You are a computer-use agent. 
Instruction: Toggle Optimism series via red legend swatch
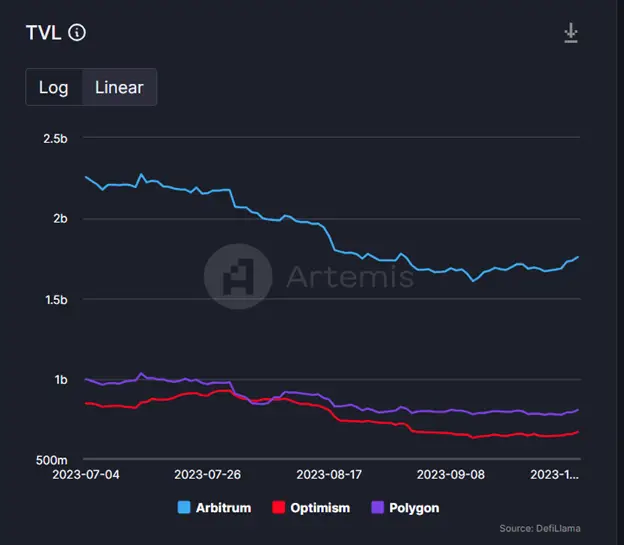[278, 507]
